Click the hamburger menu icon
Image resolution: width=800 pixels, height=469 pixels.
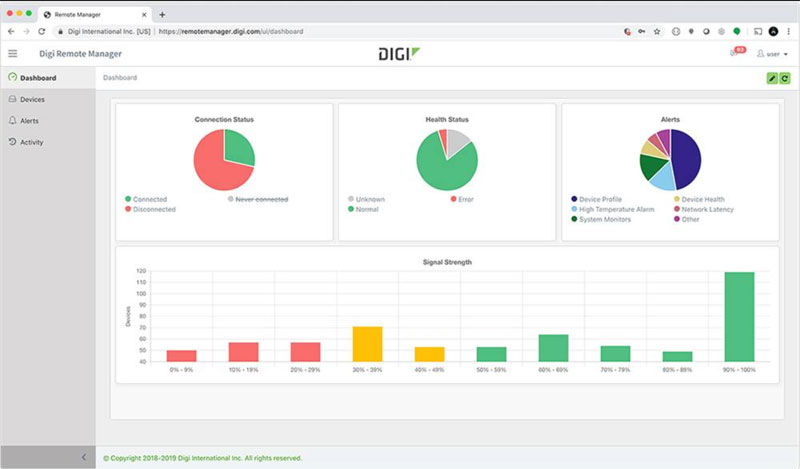point(13,53)
